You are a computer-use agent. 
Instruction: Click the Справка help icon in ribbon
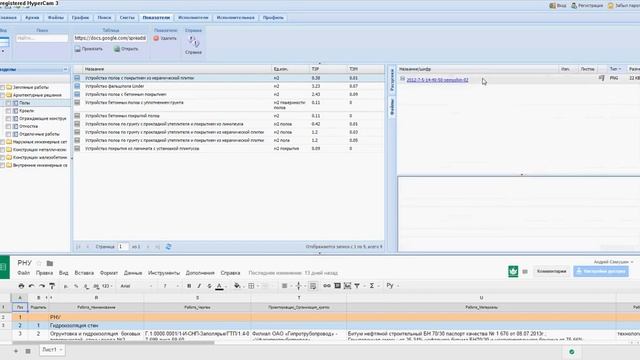click(x=193, y=41)
